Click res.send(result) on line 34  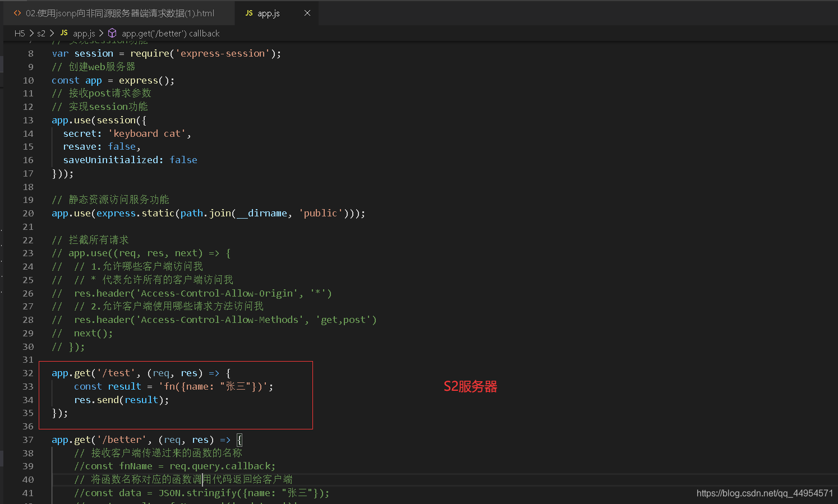pyautogui.click(x=119, y=400)
